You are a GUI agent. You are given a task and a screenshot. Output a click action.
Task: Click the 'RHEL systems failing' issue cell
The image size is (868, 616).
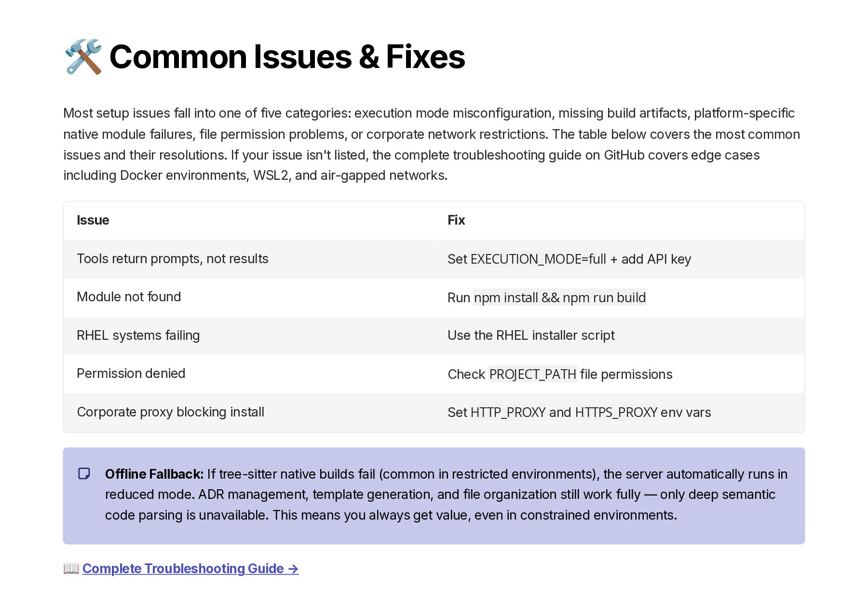[249, 335]
